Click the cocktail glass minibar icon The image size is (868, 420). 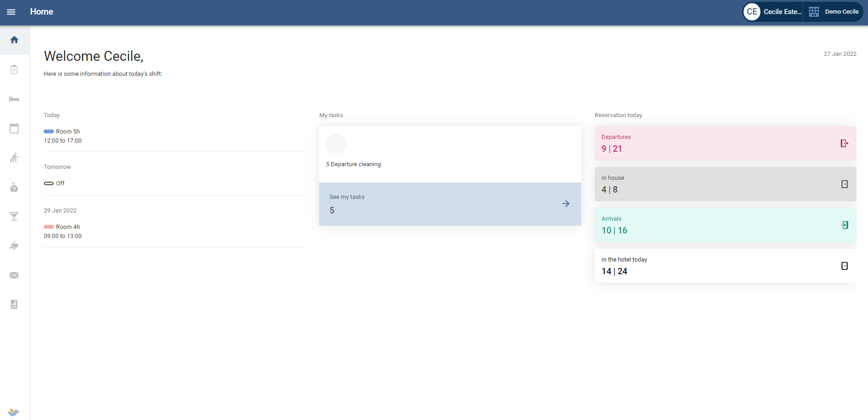coord(15,216)
